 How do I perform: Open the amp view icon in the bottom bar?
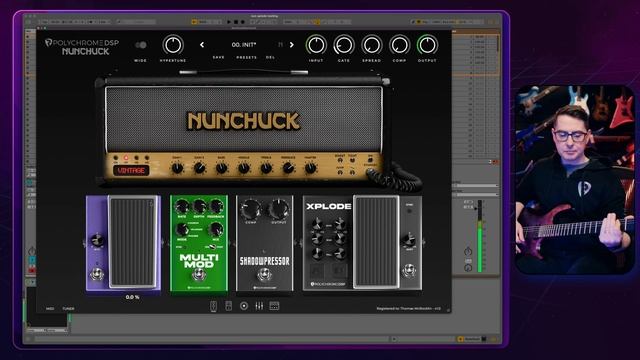229,306
